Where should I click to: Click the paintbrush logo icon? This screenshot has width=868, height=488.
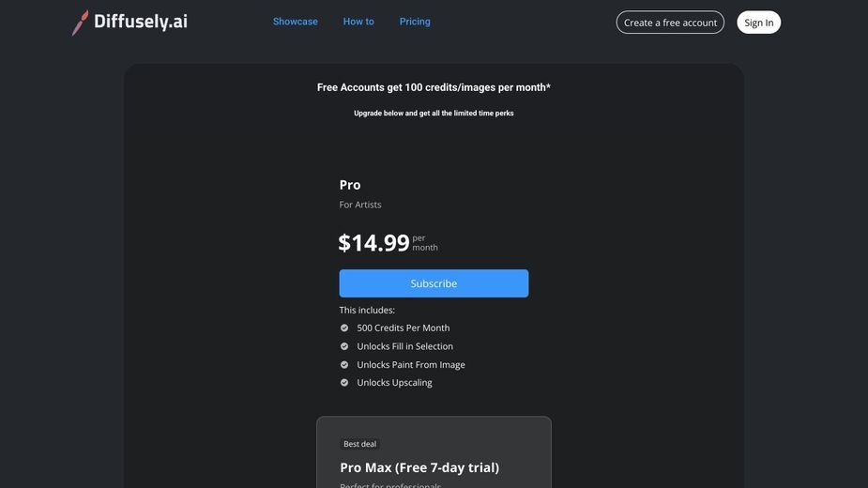pos(81,23)
